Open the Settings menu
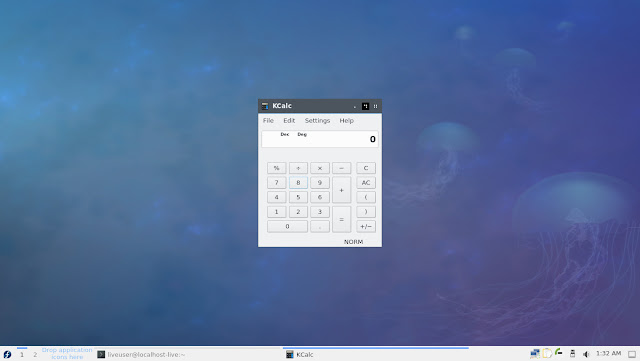The image size is (640, 361). pos(317,120)
